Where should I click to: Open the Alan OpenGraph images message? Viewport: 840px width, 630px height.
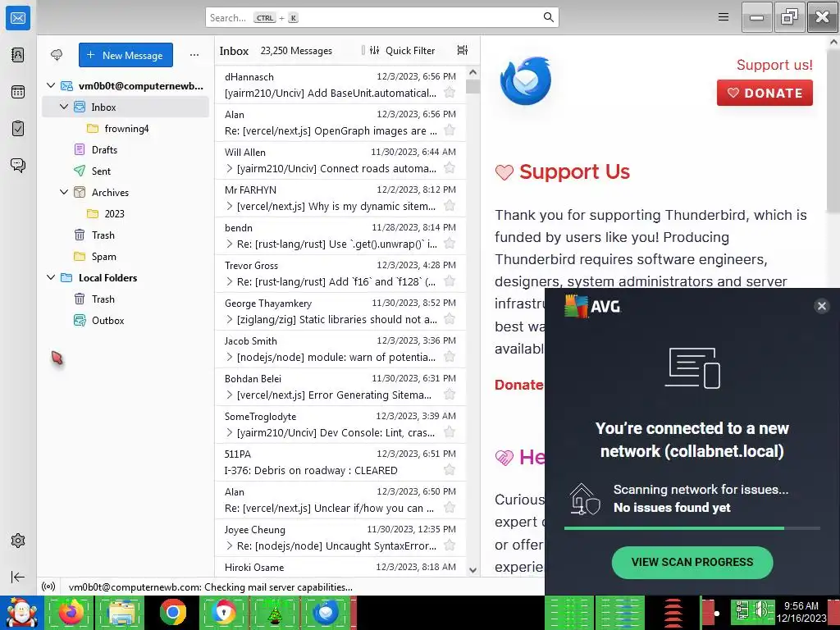[340, 123]
